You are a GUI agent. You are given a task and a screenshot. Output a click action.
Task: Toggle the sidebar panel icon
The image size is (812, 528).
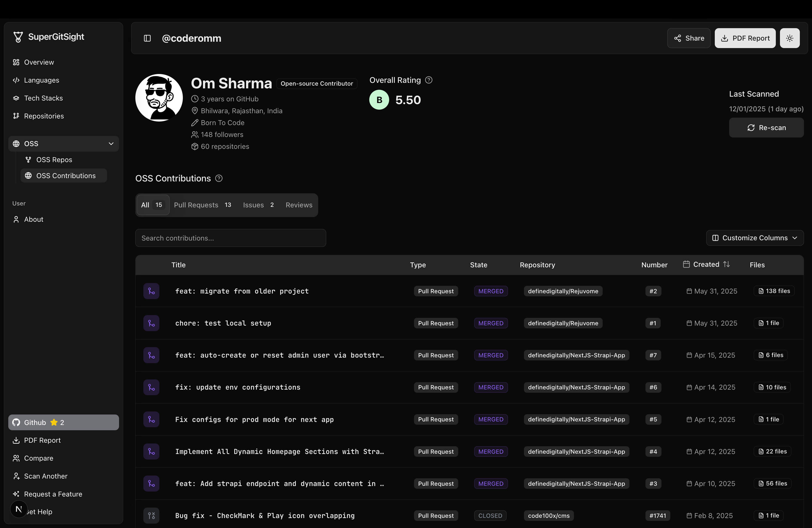[147, 38]
